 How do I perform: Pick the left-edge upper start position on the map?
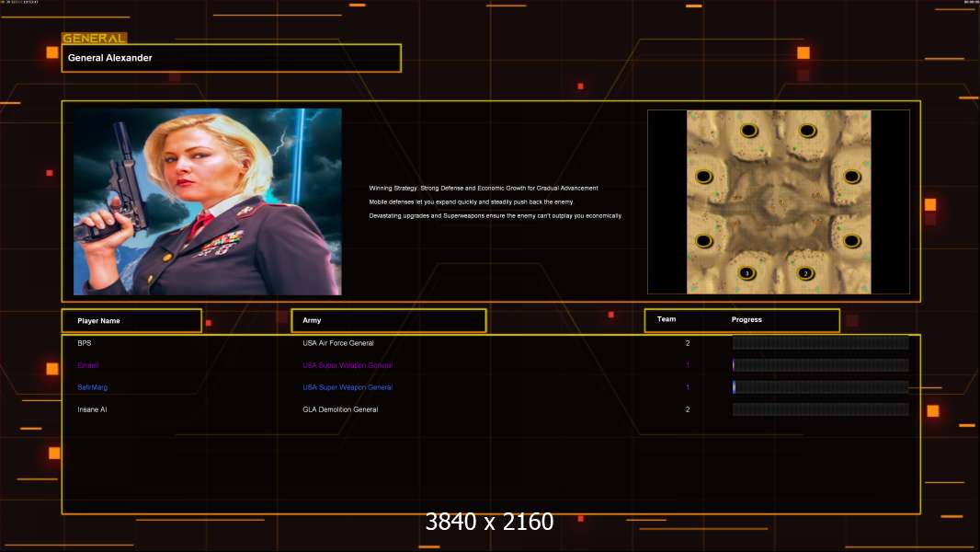coord(704,177)
